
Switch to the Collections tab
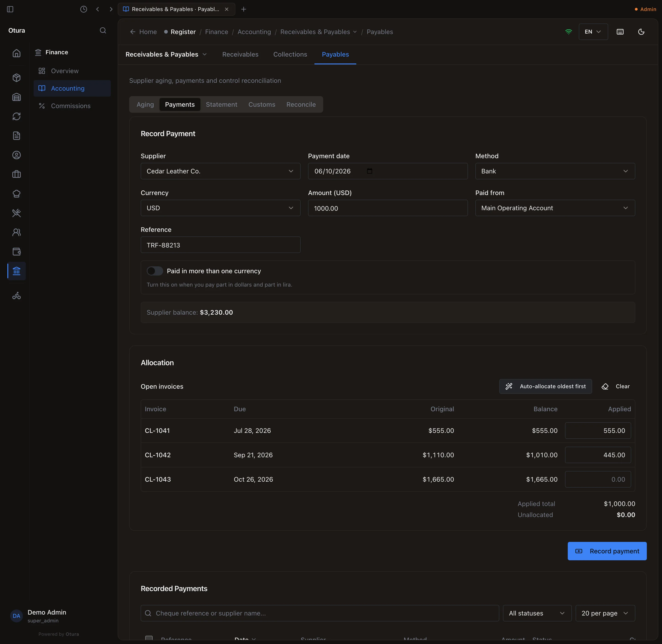point(290,55)
